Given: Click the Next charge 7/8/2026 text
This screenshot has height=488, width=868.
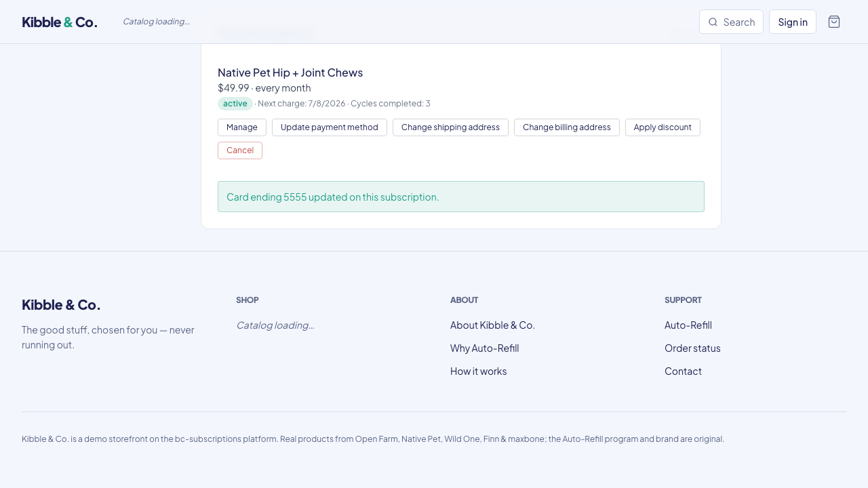Looking at the screenshot, I should click(x=302, y=104).
